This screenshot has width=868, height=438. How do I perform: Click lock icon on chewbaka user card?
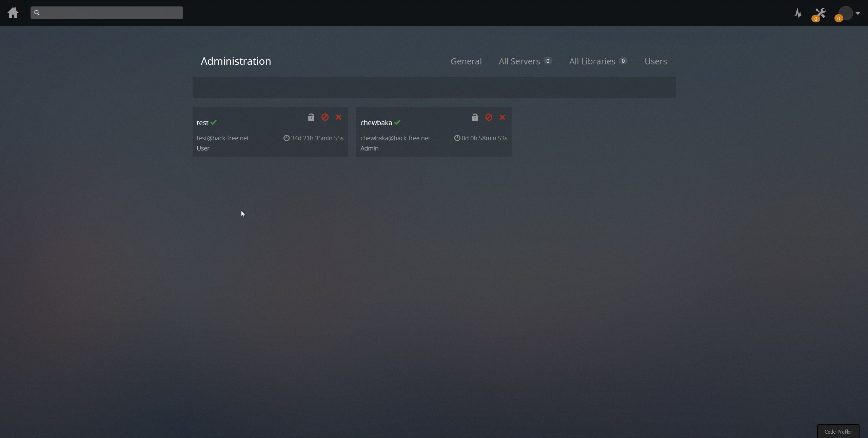[475, 117]
